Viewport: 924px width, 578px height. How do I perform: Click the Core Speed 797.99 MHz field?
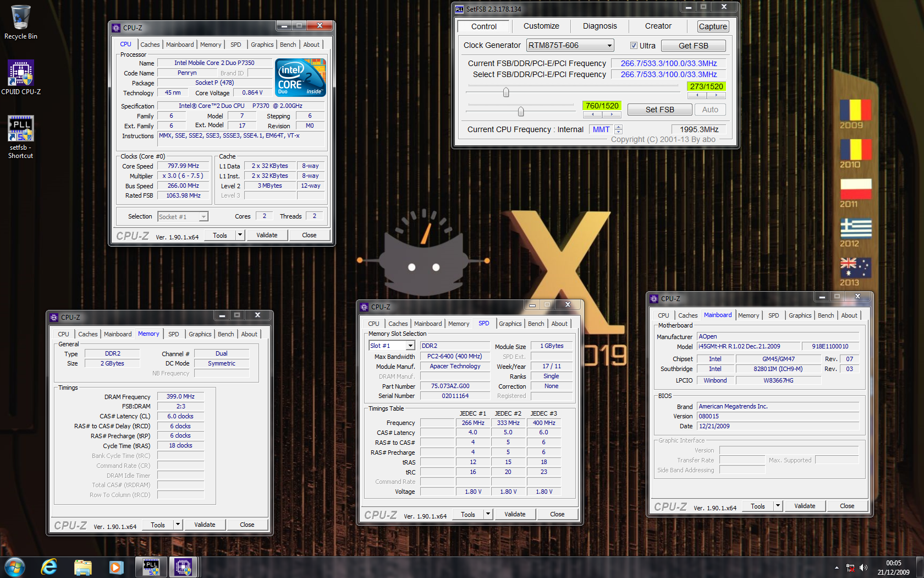[x=183, y=166]
